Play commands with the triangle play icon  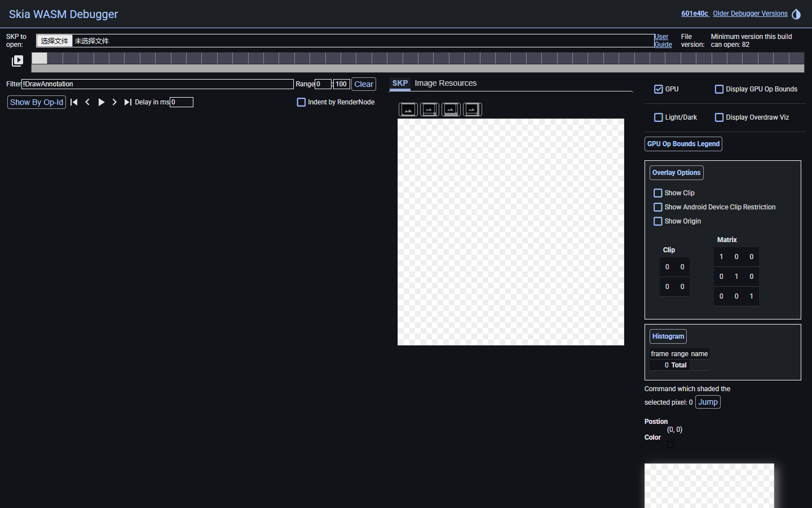tap(101, 102)
